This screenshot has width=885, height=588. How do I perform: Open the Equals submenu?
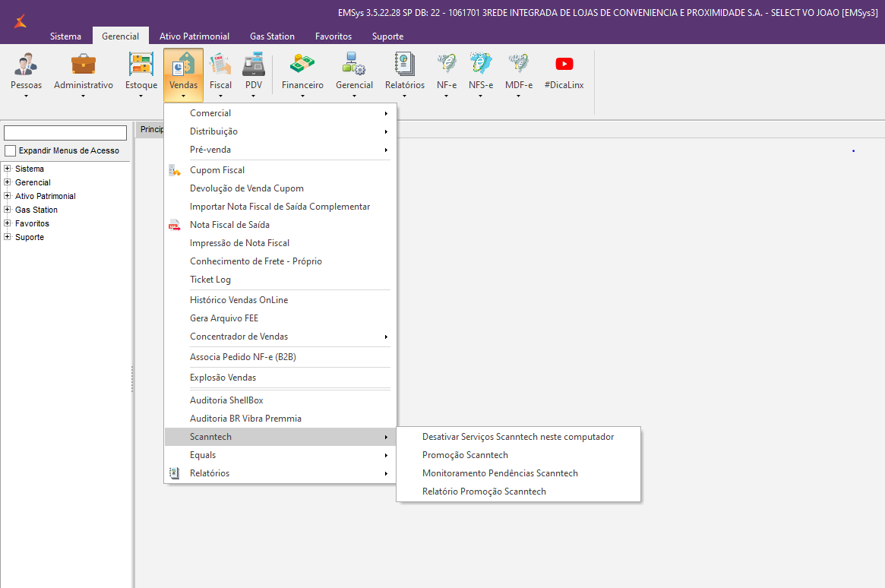(280, 455)
